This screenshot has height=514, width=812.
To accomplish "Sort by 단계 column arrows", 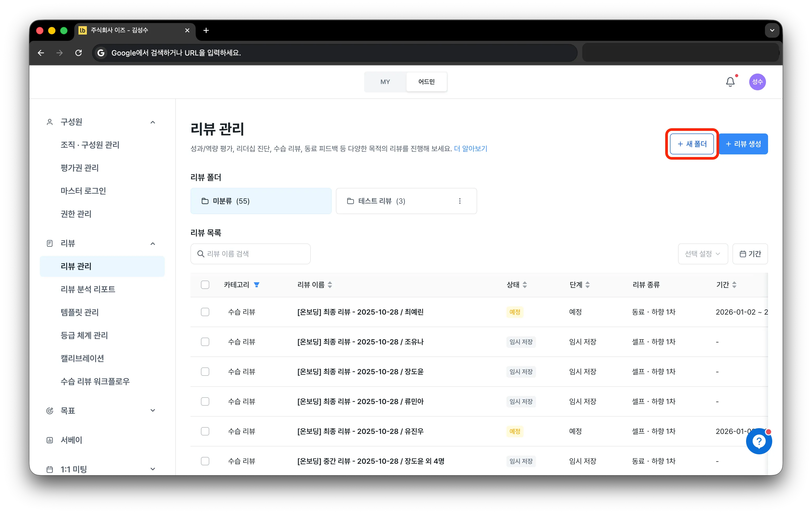I will 588,285.
